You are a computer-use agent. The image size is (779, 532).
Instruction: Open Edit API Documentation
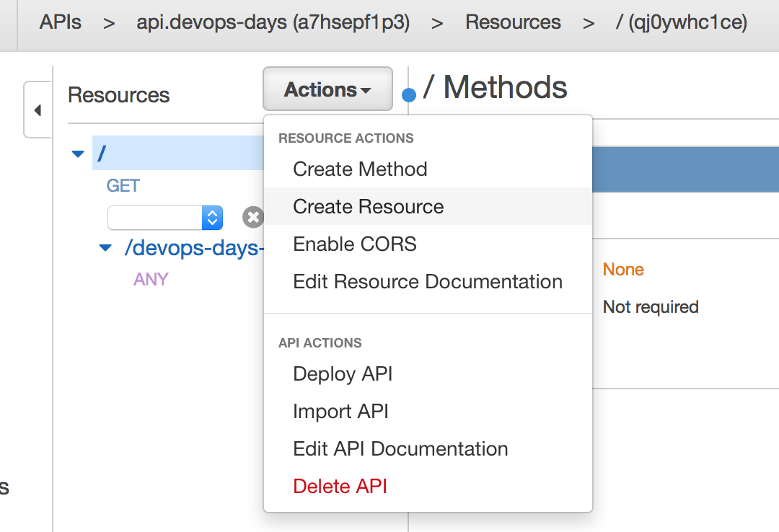pos(400,449)
